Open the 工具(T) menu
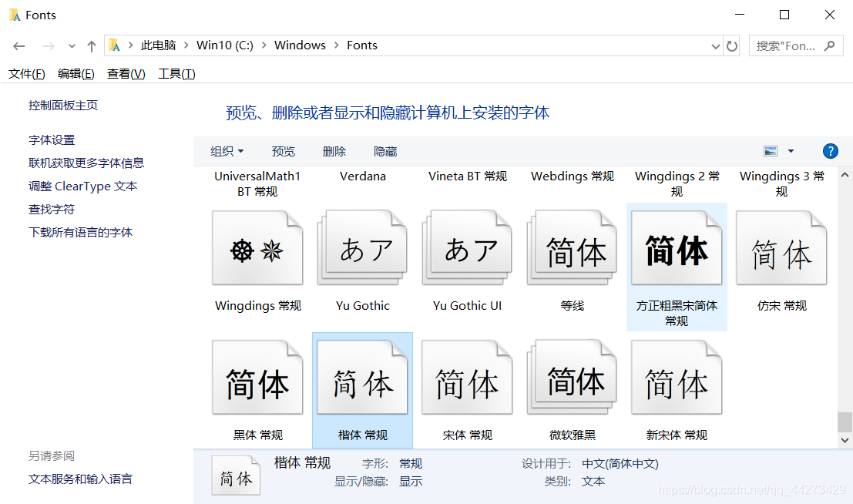 click(x=176, y=74)
